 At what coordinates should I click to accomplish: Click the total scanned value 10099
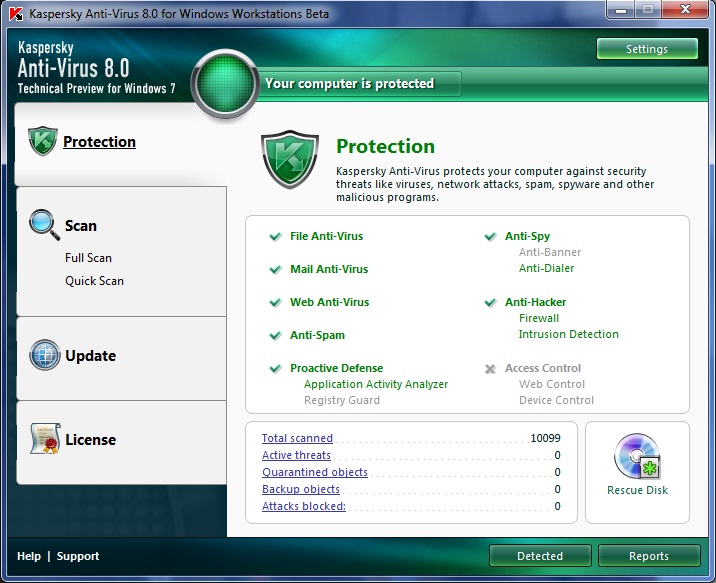click(x=545, y=438)
